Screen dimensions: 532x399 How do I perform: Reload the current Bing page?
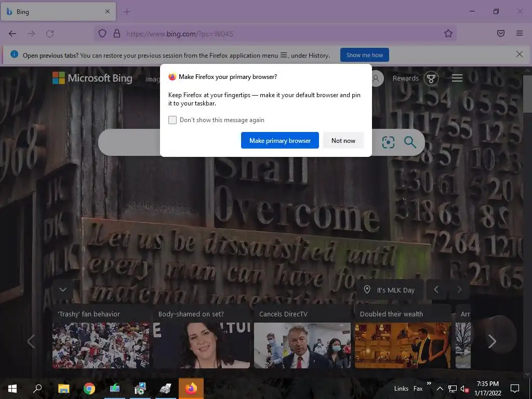50,34
